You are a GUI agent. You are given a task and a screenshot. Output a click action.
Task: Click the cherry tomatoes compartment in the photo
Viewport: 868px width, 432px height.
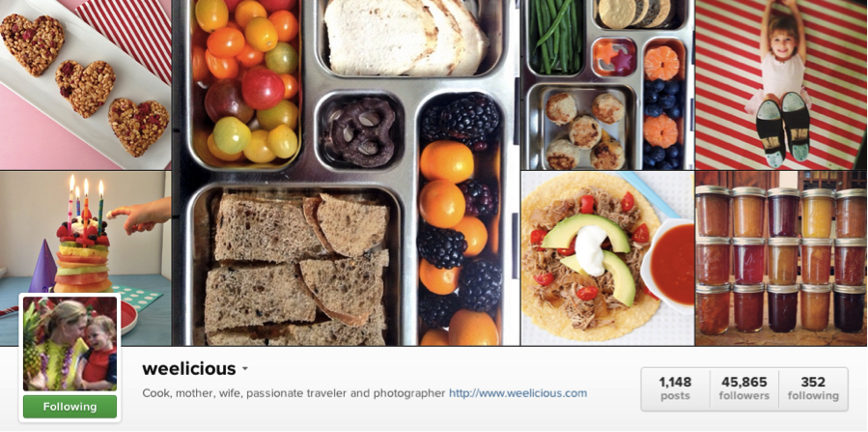pos(246,83)
